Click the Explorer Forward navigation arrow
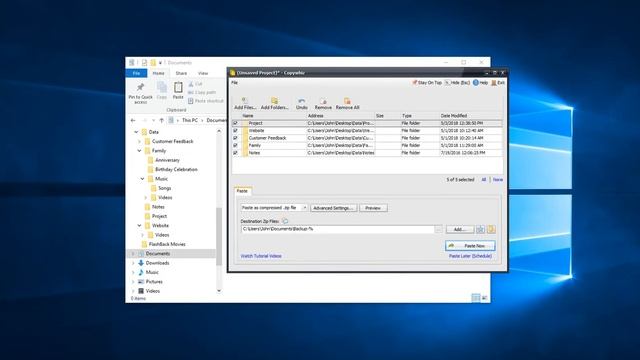The width and height of the screenshot is (640, 360). tap(144, 120)
